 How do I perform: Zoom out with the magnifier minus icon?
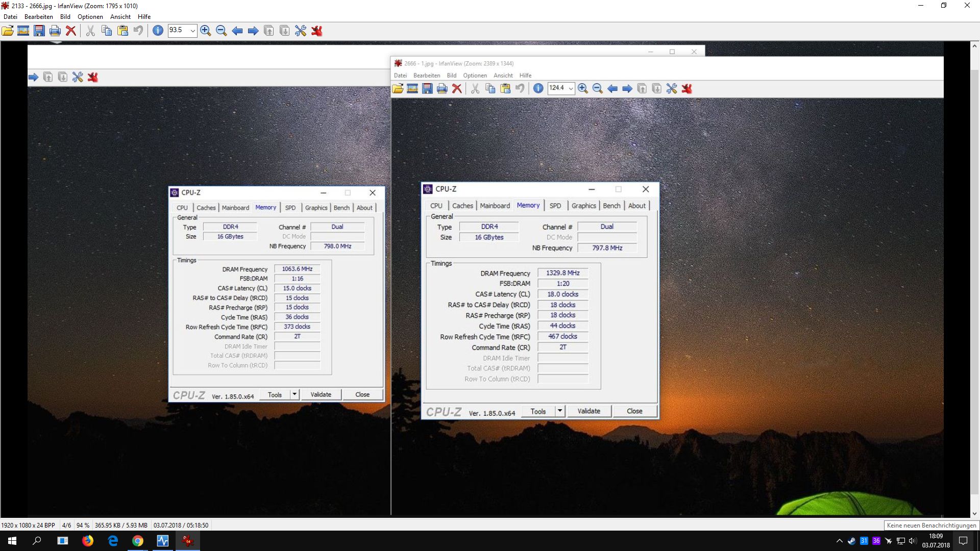click(222, 31)
